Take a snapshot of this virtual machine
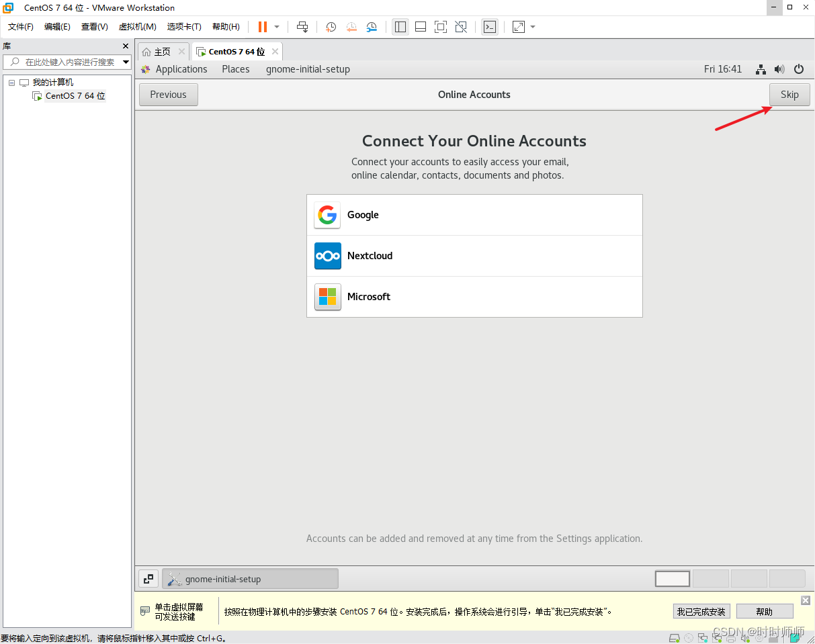This screenshot has width=815, height=644. click(331, 27)
